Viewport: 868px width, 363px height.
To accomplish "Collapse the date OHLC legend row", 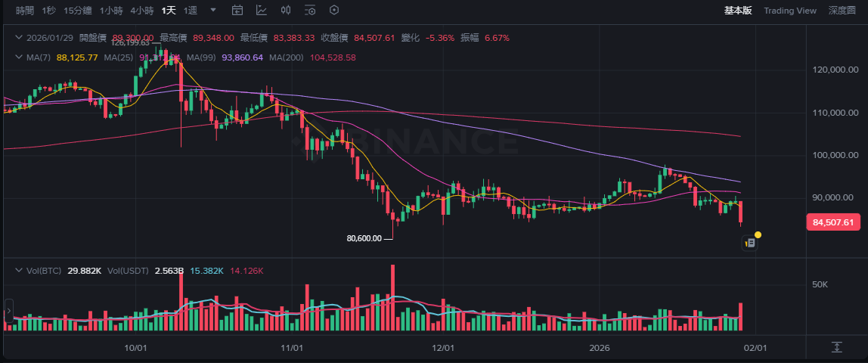I will point(18,38).
